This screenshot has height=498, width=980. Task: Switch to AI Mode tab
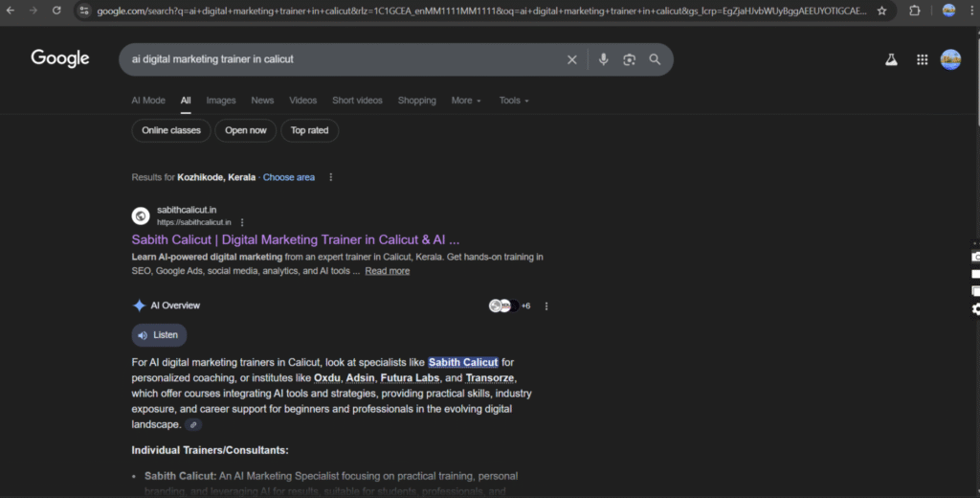[x=148, y=101]
